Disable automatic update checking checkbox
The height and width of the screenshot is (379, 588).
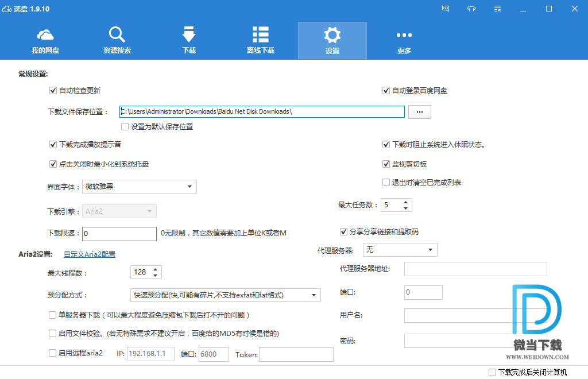coord(53,91)
